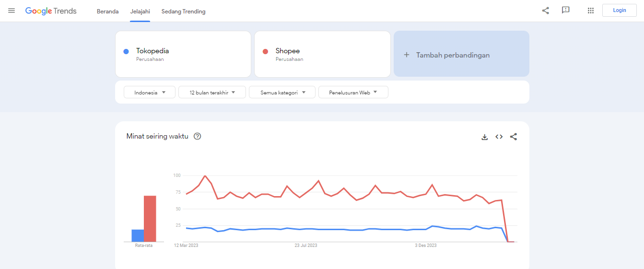The height and width of the screenshot is (269, 644).
Task: Click the 12 Mar 2023 axis label
Action: click(x=186, y=246)
